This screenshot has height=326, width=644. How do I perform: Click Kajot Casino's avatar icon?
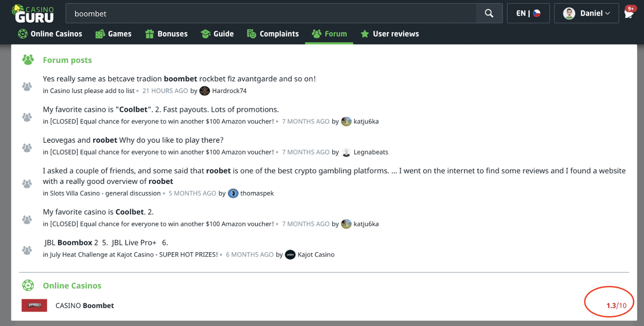(x=290, y=255)
